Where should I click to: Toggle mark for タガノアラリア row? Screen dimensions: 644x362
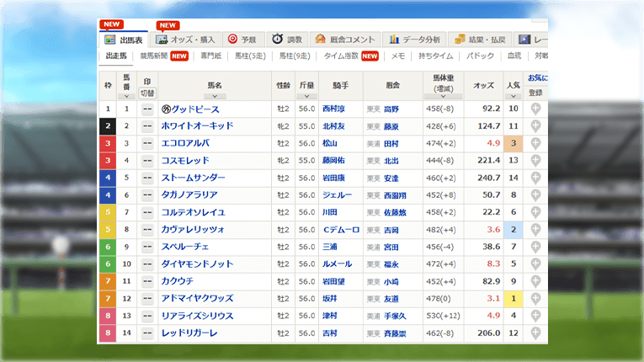[x=147, y=195]
